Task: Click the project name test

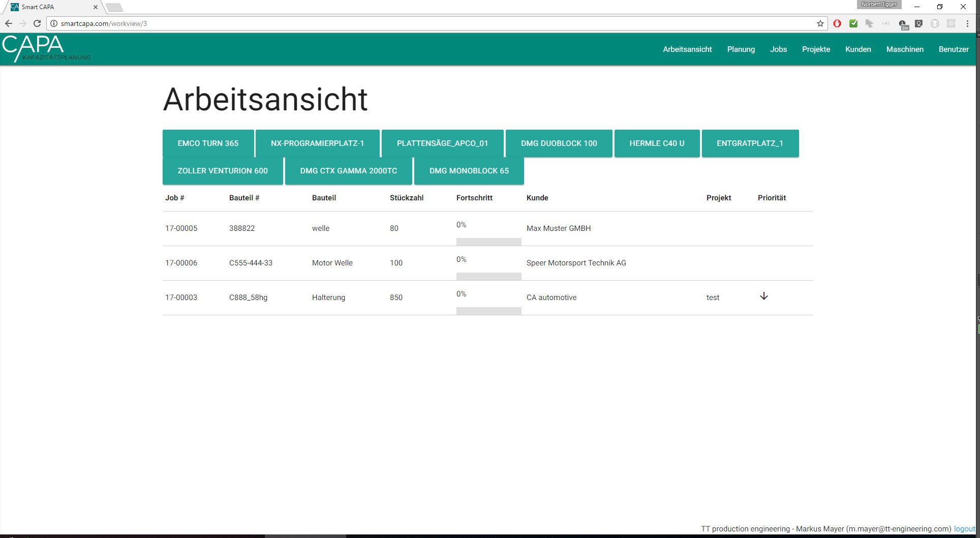Action: pos(713,297)
